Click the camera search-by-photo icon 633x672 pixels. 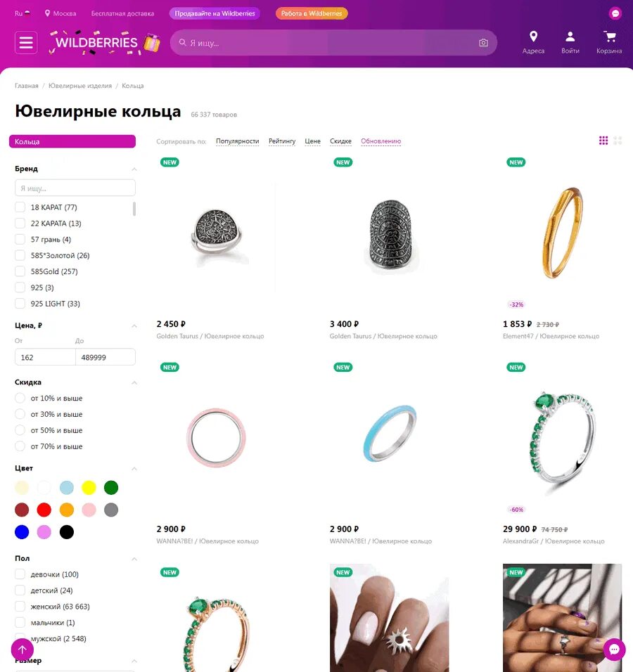point(483,42)
